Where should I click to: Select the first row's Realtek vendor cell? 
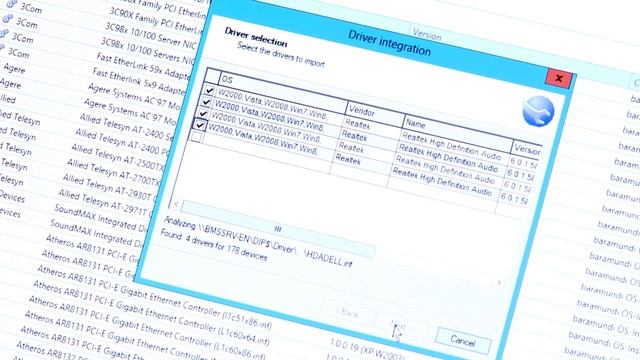[x=357, y=124]
